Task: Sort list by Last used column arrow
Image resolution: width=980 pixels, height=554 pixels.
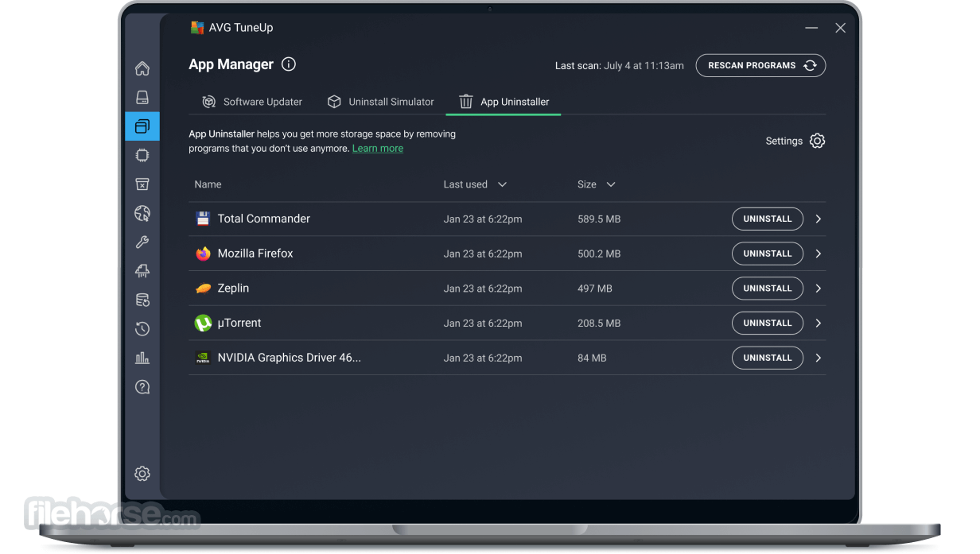Action: [x=502, y=184]
